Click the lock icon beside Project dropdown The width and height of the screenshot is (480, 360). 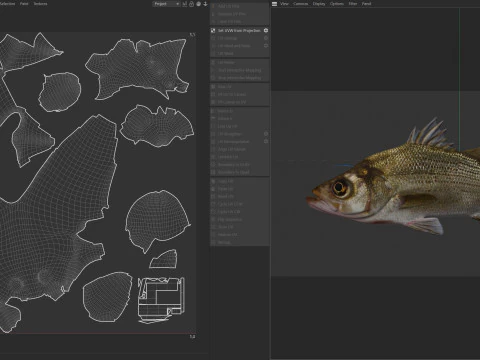pyautogui.click(x=191, y=4)
